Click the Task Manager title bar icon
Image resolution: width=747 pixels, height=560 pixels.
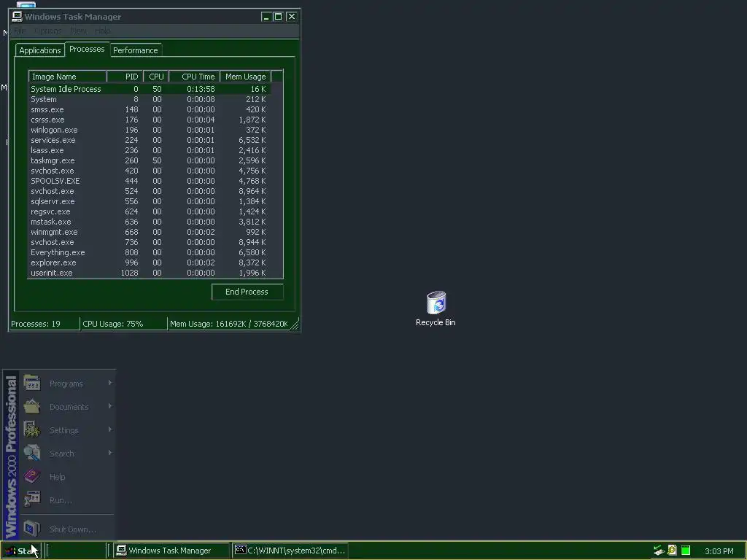[x=18, y=17]
